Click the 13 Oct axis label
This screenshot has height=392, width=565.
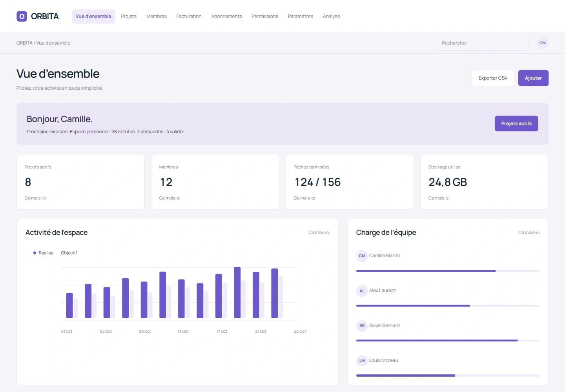pos(183,332)
